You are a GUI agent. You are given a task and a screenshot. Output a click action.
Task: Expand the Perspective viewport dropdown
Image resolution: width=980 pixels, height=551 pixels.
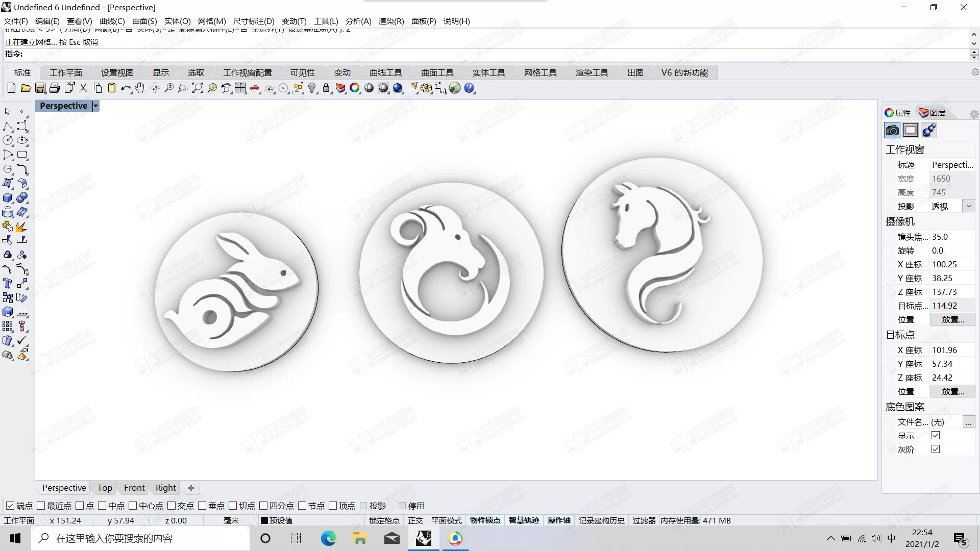point(95,105)
